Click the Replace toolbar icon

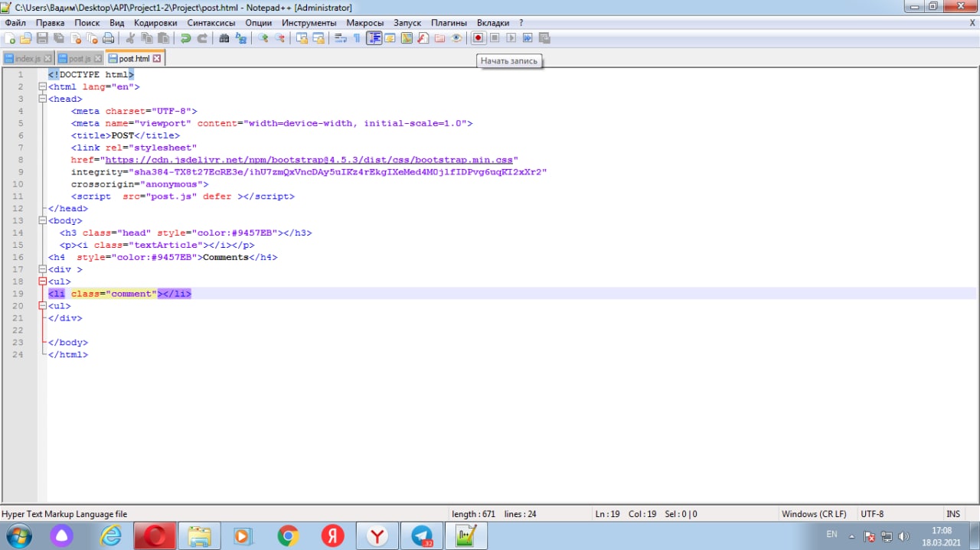click(240, 38)
